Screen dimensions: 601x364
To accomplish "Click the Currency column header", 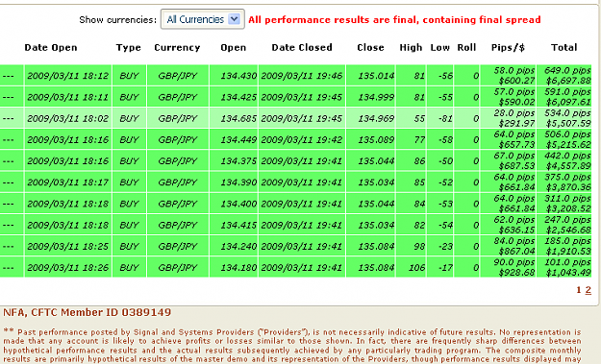I will (177, 47).
